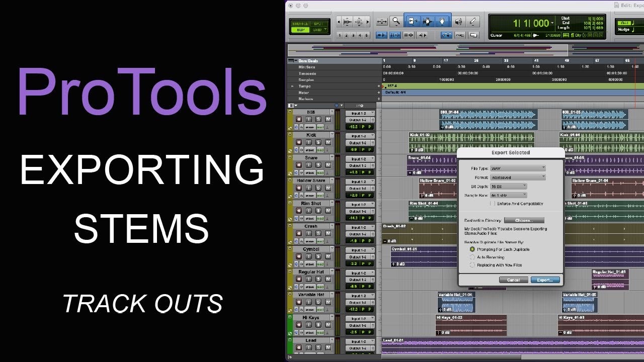The image size is (644, 362).
Task: Select the Variable Hat_01-04 clip
Action: 456,303
